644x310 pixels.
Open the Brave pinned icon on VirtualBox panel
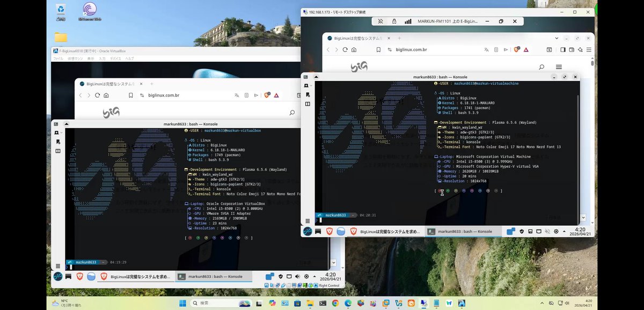tap(79, 276)
